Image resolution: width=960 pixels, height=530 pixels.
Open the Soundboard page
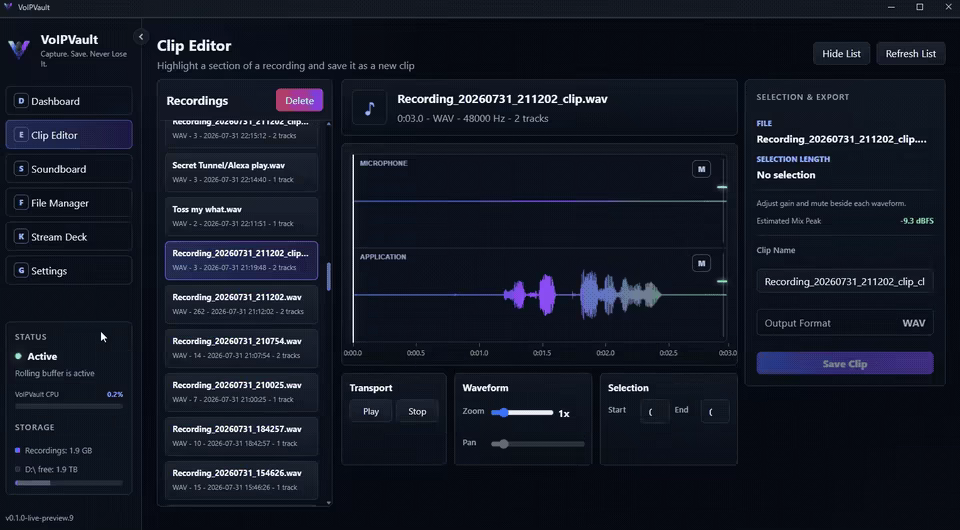point(69,169)
